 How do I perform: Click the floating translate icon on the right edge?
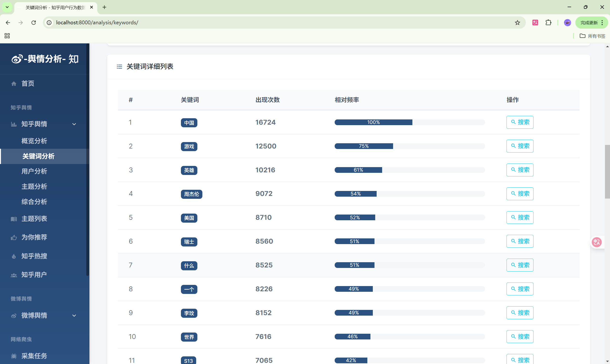(596, 242)
